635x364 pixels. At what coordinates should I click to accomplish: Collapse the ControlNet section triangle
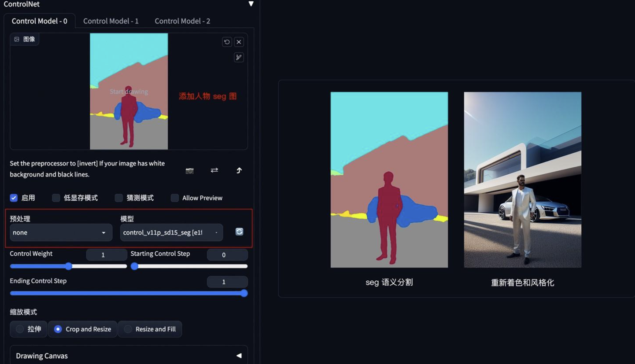tap(251, 4)
